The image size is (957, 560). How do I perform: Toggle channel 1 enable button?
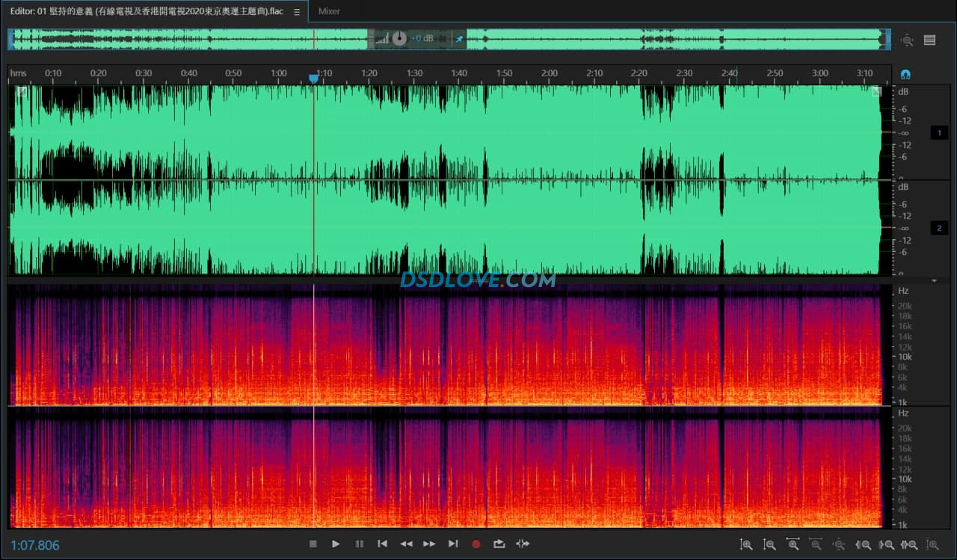939,133
